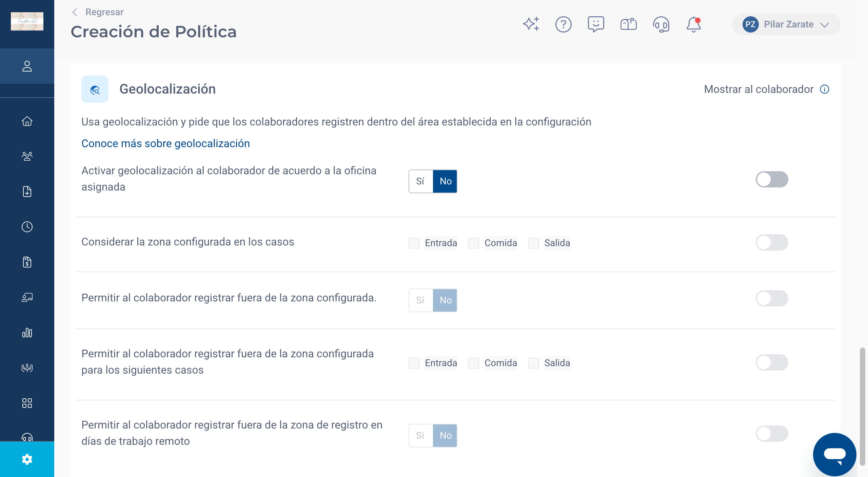Open the clock attendance icon in sidebar
This screenshot has height=477, width=868.
27,227
